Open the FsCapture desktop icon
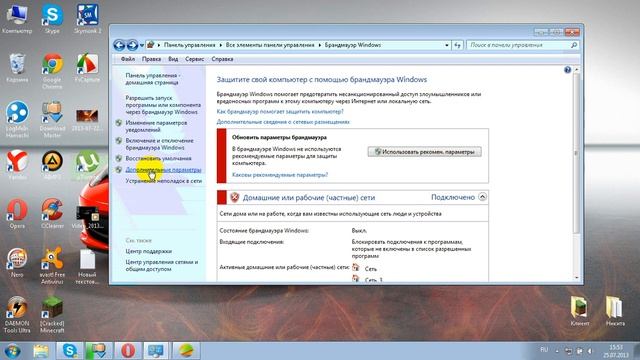Viewport: 640px width, 360px height. pyautogui.click(x=87, y=67)
